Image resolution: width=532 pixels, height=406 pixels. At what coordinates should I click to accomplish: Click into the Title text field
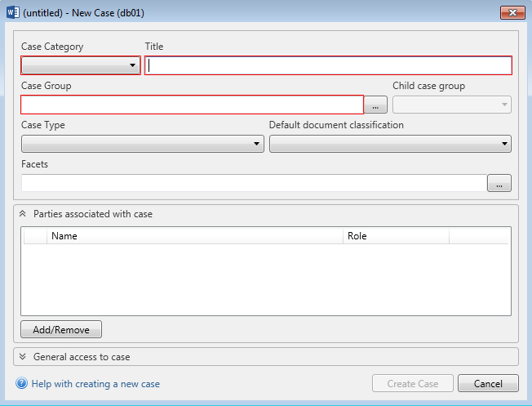click(328, 66)
